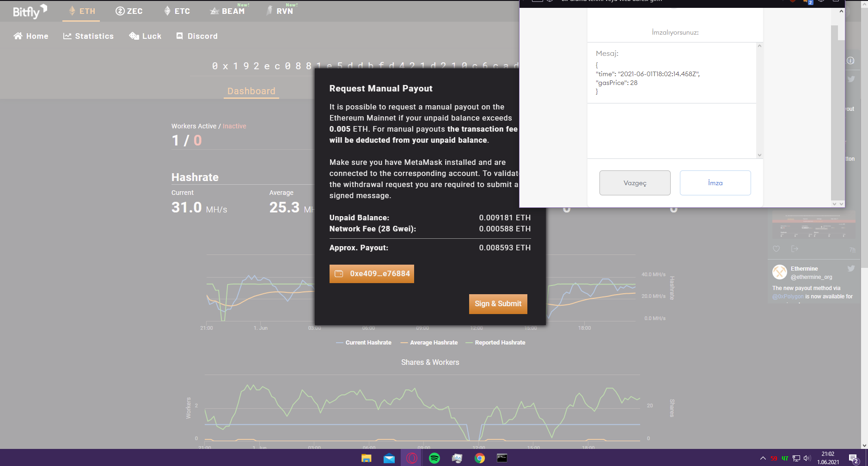Click the current hashrate value 31.0
868x466 pixels.
click(x=187, y=207)
